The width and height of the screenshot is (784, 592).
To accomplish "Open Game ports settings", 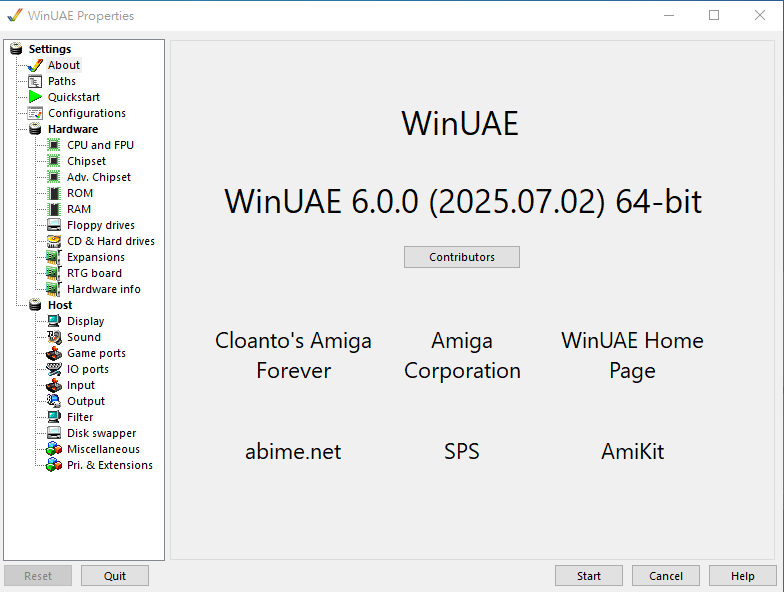I will point(96,353).
